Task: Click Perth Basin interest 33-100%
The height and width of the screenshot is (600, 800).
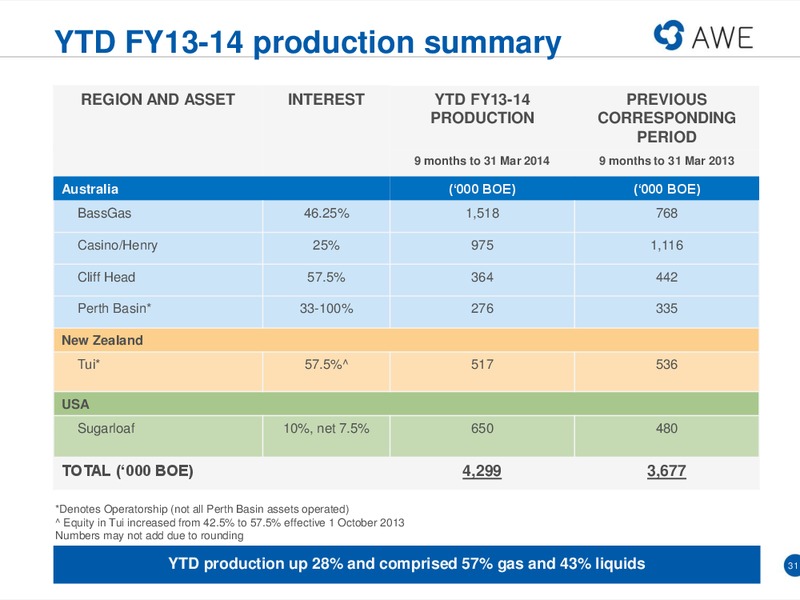Action: 326,309
